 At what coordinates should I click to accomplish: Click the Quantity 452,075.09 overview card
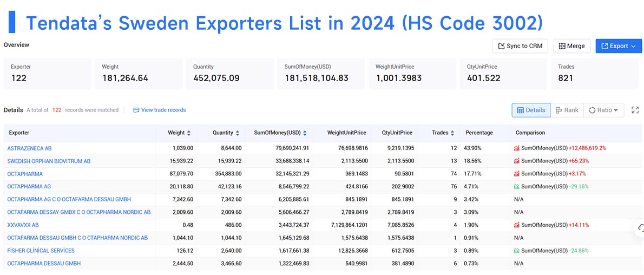(x=230, y=74)
